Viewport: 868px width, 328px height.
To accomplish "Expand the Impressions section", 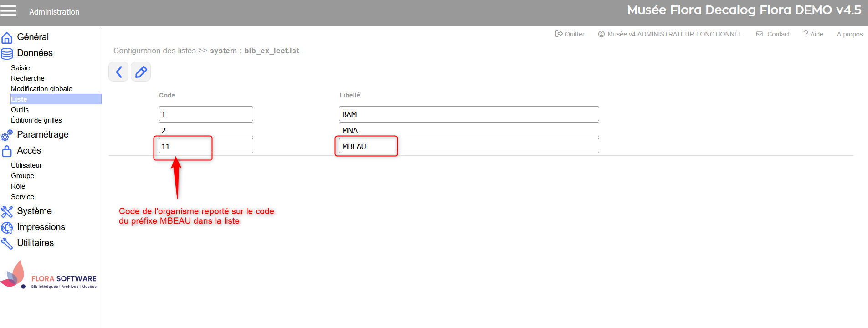I will click(x=41, y=227).
